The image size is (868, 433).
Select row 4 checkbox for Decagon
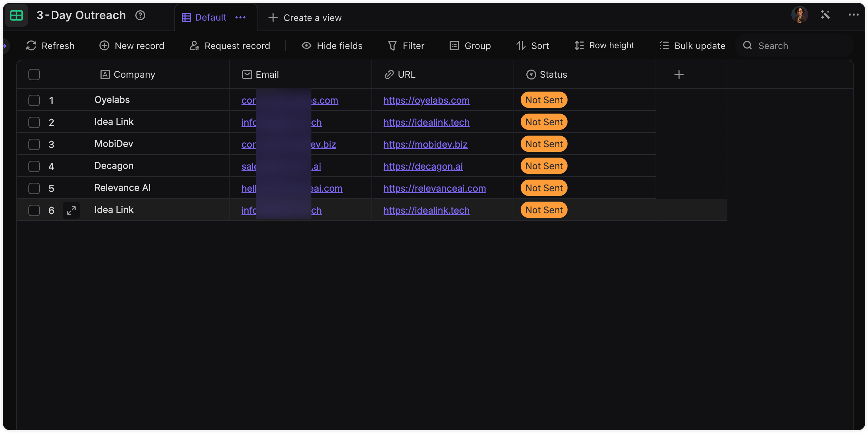pos(34,166)
